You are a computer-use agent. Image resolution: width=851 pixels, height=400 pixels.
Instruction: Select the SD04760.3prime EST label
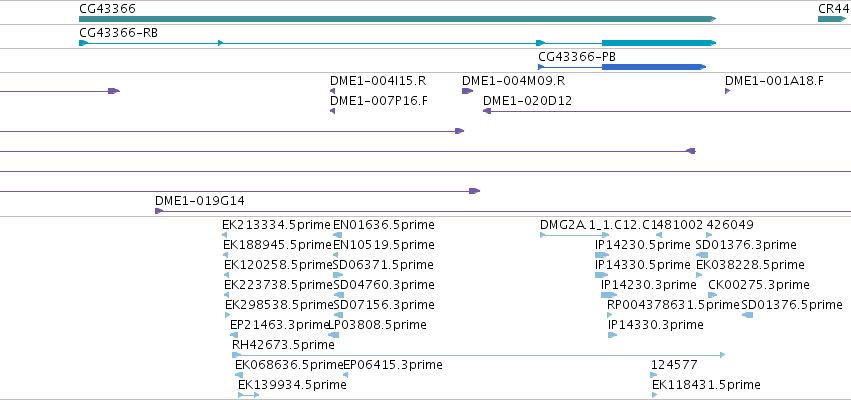pyautogui.click(x=384, y=285)
